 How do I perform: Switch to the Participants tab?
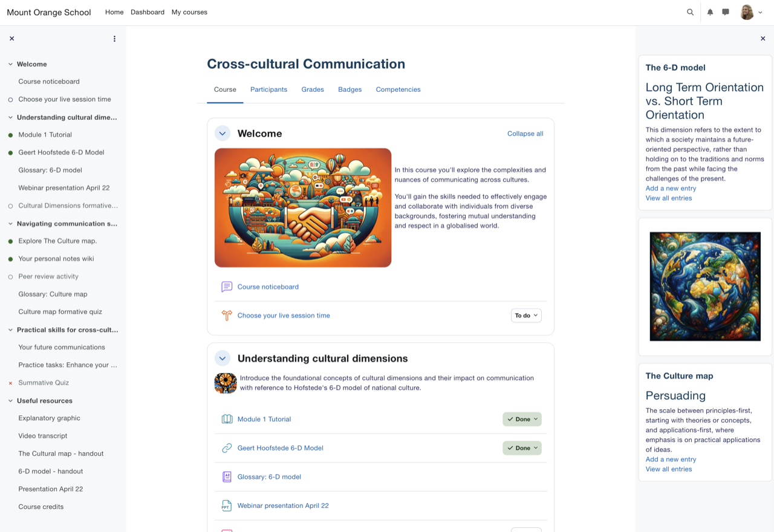[x=268, y=89]
